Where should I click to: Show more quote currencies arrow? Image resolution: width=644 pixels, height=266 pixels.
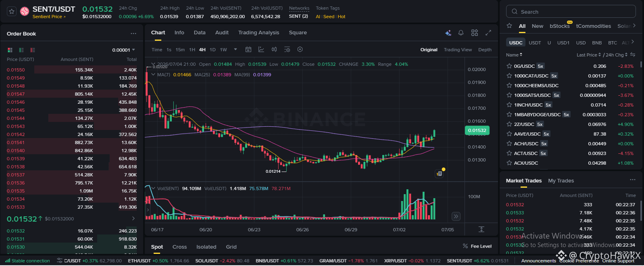pos(633,42)
